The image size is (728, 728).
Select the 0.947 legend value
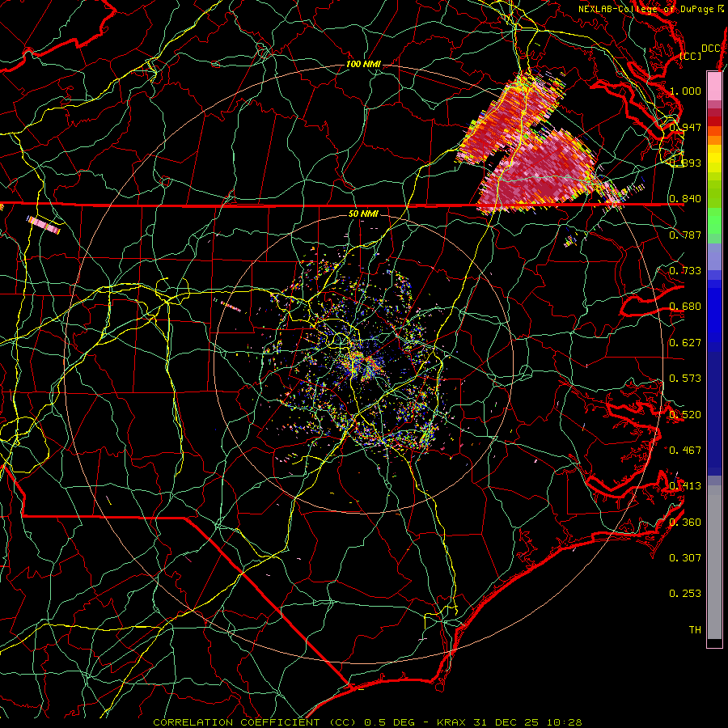685,127
